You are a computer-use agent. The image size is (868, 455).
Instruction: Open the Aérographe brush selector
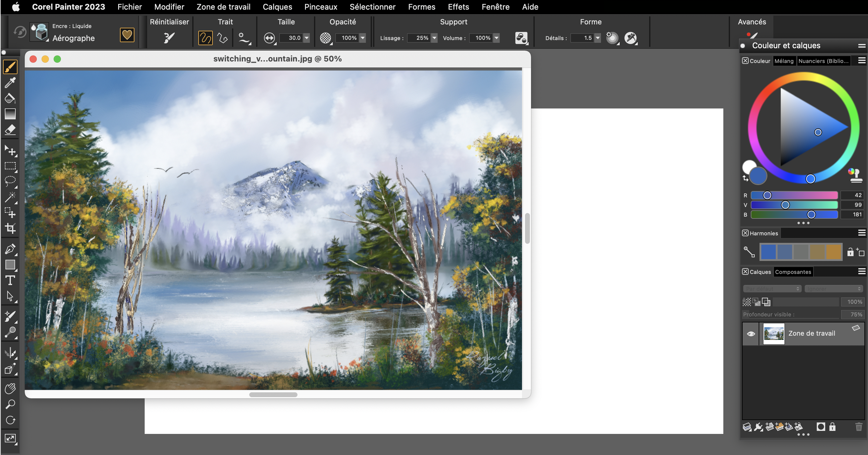click(x=73, y=38)
